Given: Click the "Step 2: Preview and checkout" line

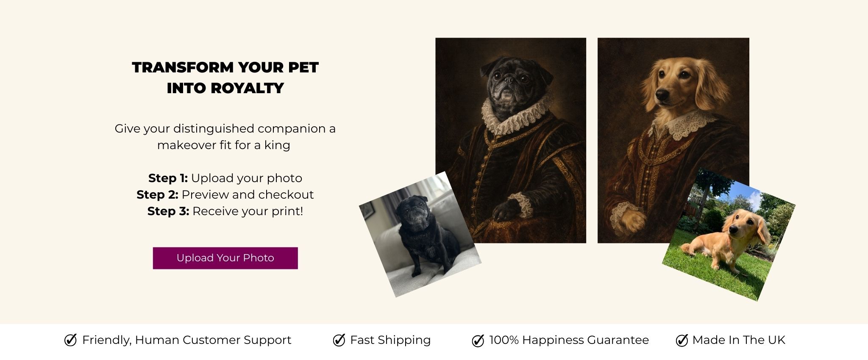Looking at the screenshot, I should [225, 194].
